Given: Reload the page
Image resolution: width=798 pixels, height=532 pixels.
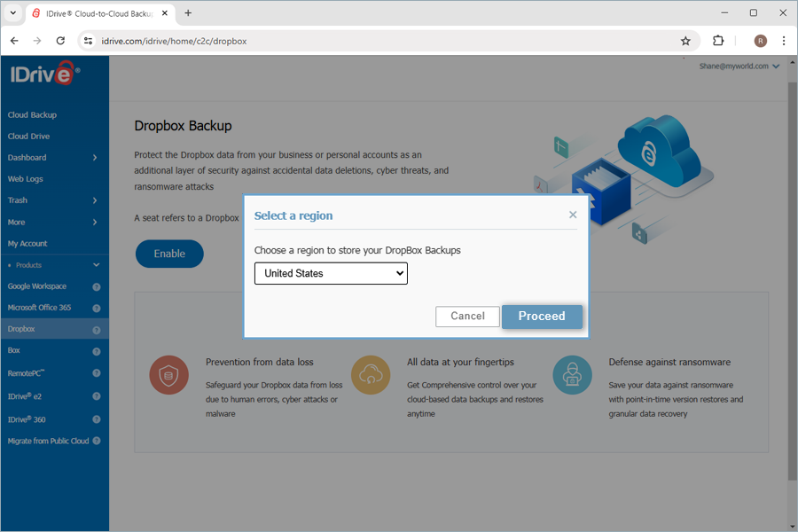Looking at the screenshot, I should pyautogui.click(x=60, y=41).
